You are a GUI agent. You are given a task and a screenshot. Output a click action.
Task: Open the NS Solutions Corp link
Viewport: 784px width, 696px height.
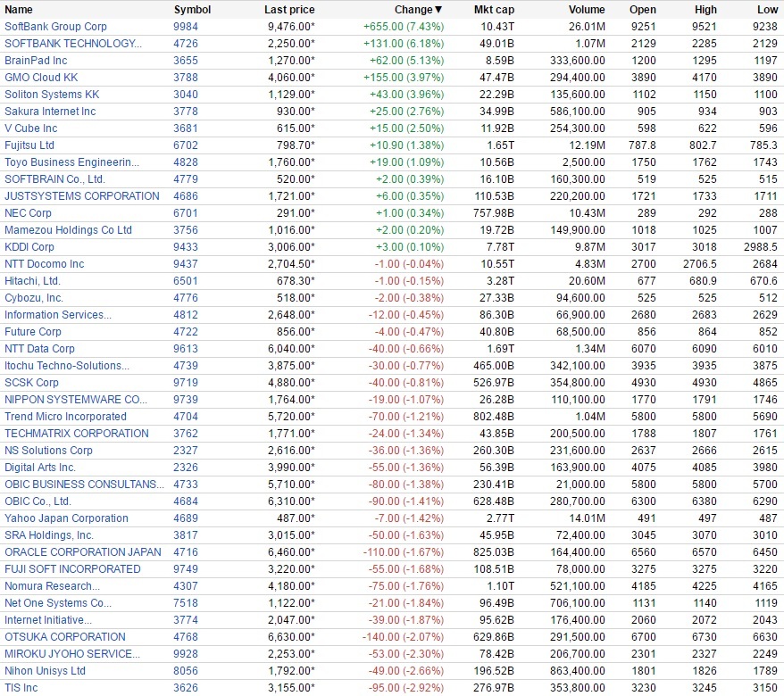point(48,451)
